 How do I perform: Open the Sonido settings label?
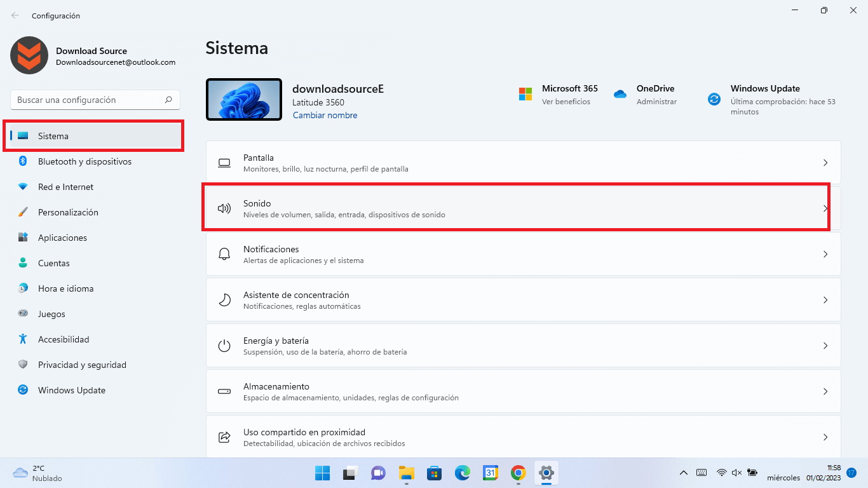[257, 203]
